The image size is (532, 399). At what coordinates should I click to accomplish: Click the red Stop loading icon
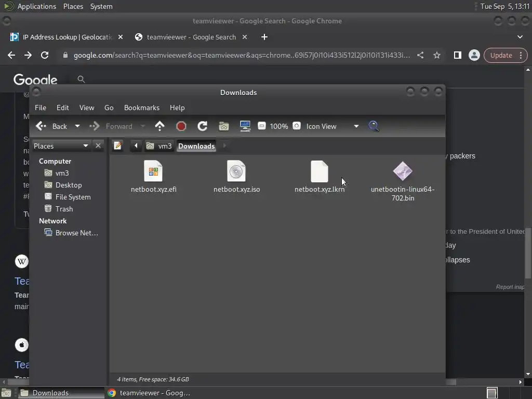pyautogui.click(x=181, y=126)
